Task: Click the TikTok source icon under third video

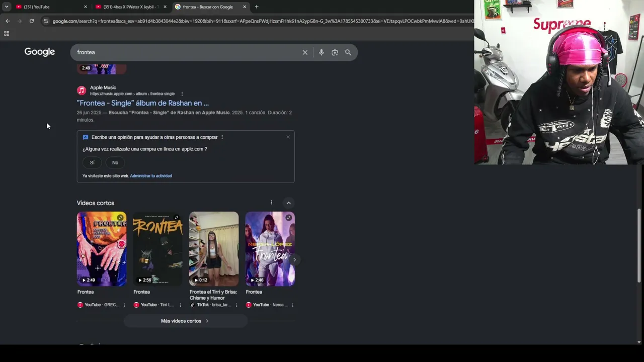Action: (x=192, y=305)
